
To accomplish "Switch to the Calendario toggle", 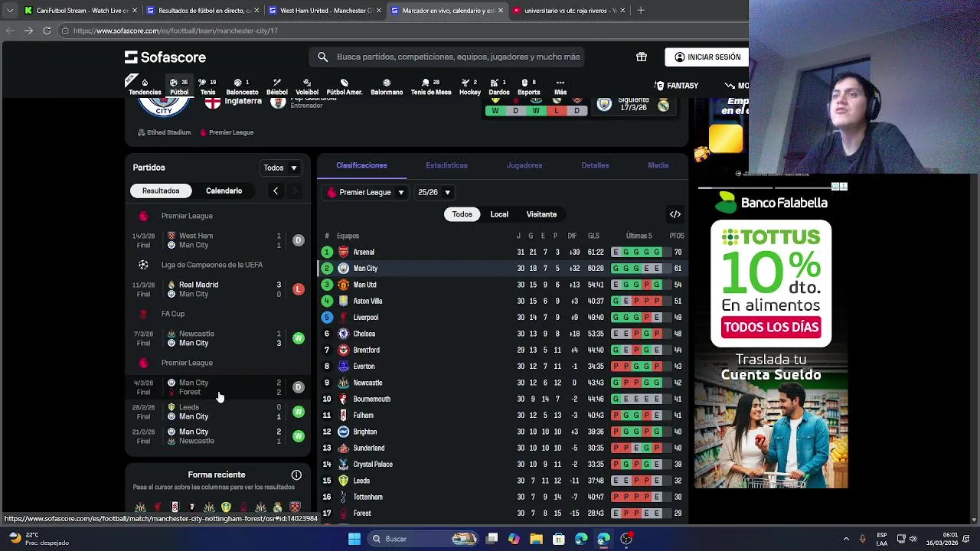I will (x=224, y=191).
